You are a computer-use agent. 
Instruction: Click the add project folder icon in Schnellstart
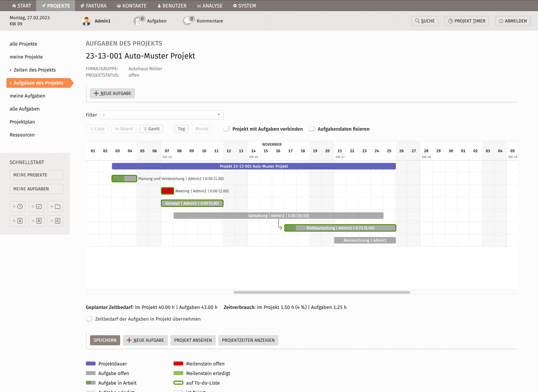pyautogui.click(x=55, y=207)
